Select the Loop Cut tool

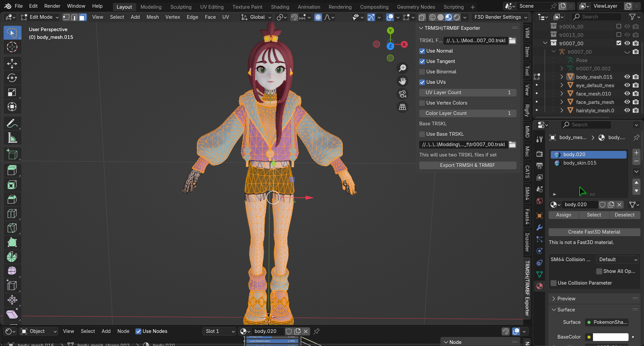[12, 214]
